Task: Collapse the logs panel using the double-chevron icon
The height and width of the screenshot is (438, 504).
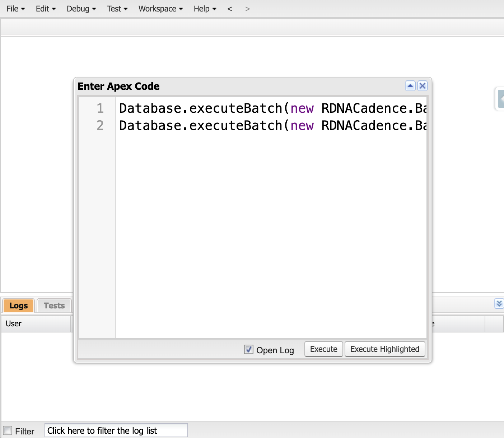Action: click(499, 303)
